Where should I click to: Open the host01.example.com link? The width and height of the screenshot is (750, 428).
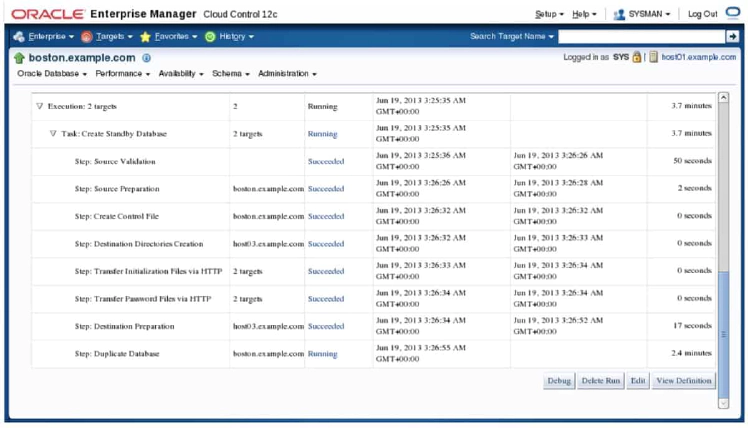pyautogui.click(x=698, y=57)
